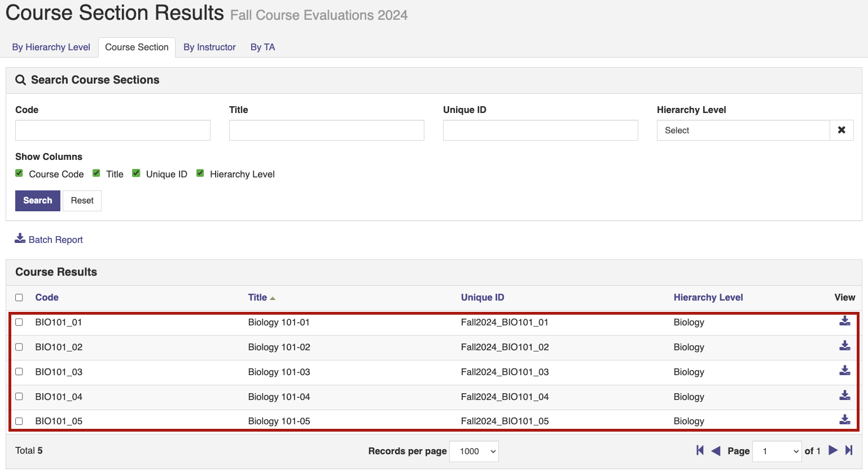Viewport: 868px width, 474px height.
Task: Sort results by Code column header
Action: point(47,297)
